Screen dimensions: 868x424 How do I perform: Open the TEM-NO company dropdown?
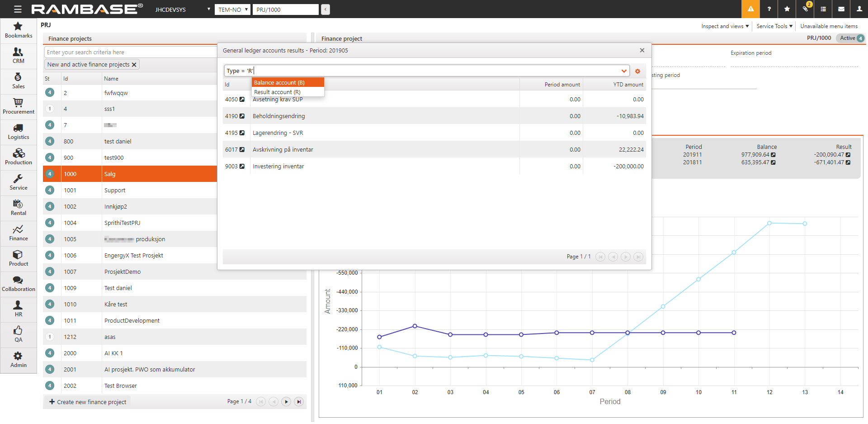(x=232, y=10)
